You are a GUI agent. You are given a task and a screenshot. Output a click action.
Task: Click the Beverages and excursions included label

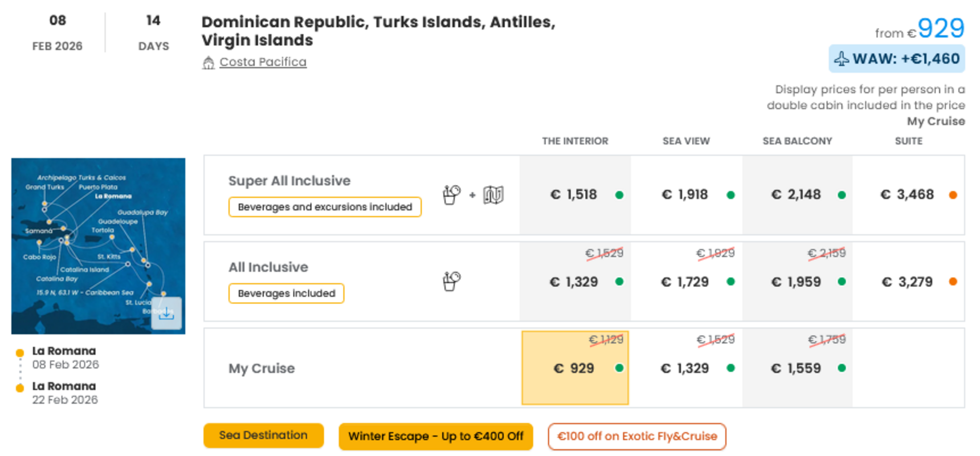click(x=325, y=207)
